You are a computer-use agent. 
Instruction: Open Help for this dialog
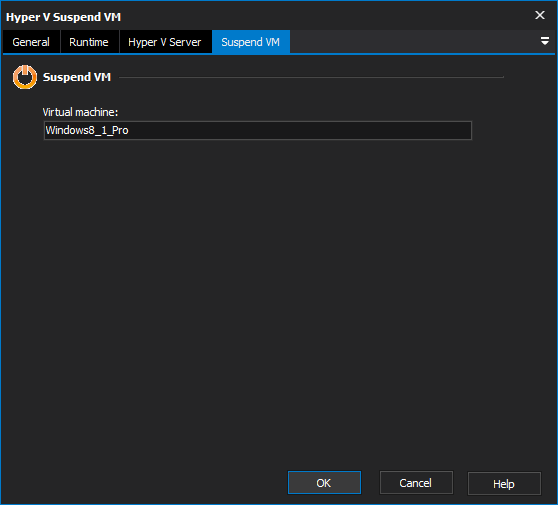pyautogui.click(x=504, y=483)
